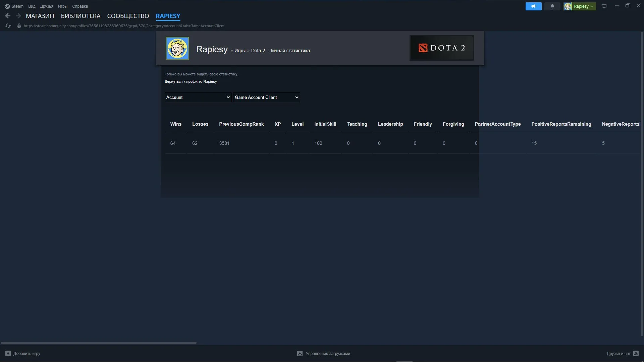Open the Друзья menu
The height and width of the screenshot is (362, 644).
(x=47, y=6)
